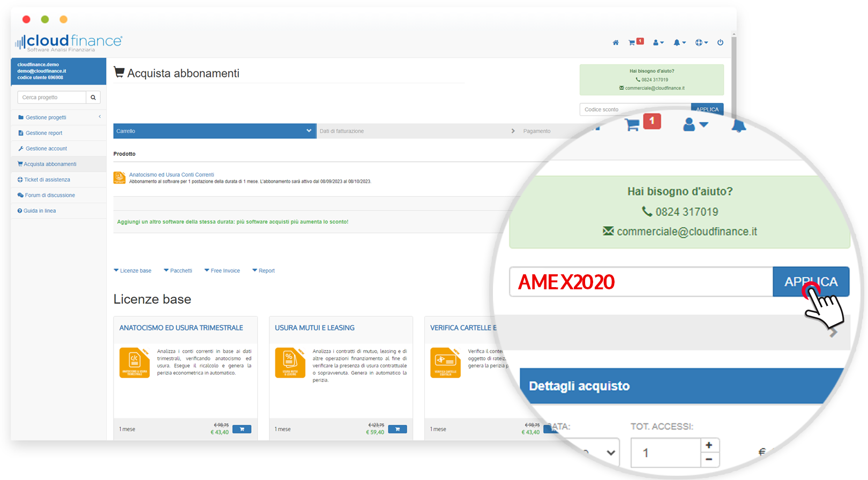868x480 pixels.
Task: Focus the Cerca progetto search field
Action: point(51,97)
